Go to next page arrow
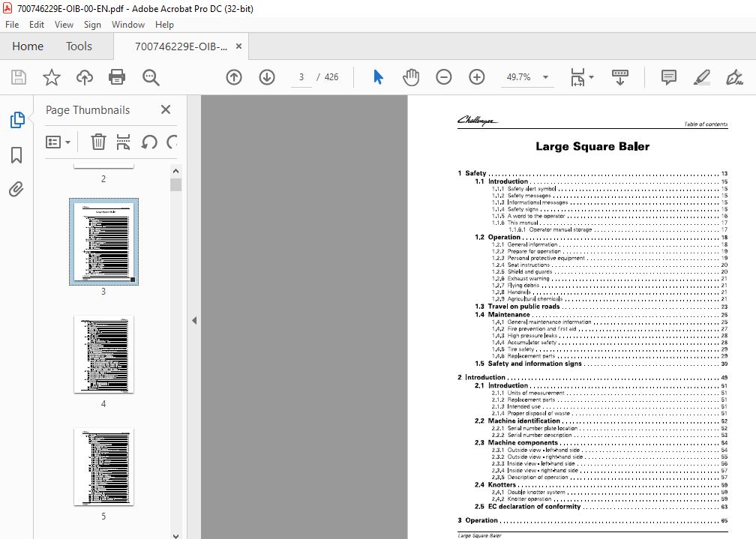This screenshot has width=756, height=539. pyautogui.click(x=267, y=77)
